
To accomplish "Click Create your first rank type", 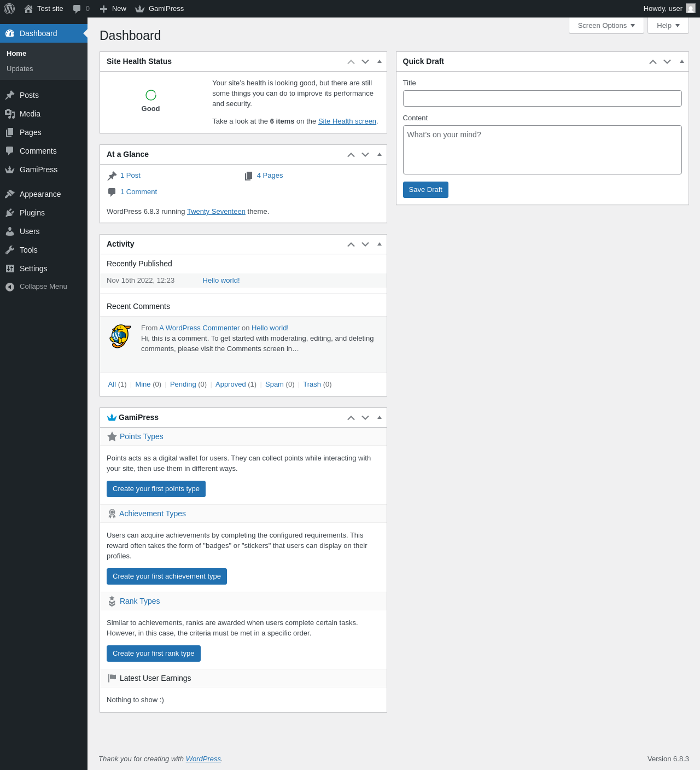I will click(154, 654).
